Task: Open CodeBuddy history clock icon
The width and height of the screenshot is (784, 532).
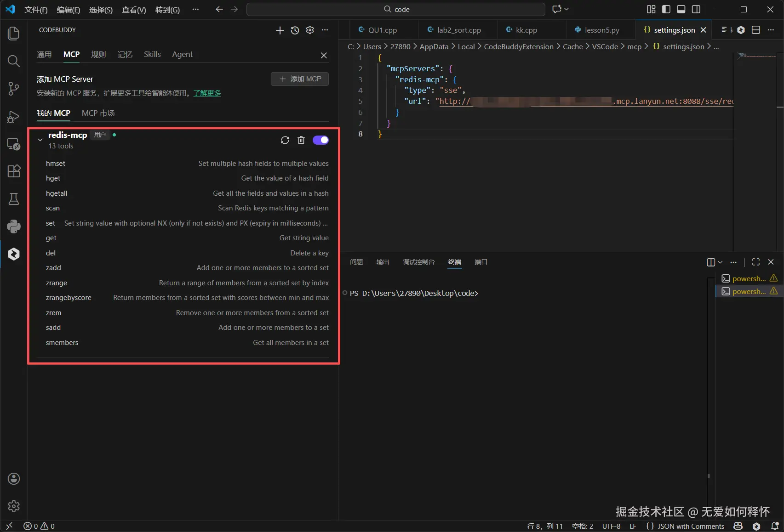Action: [295, 30]
